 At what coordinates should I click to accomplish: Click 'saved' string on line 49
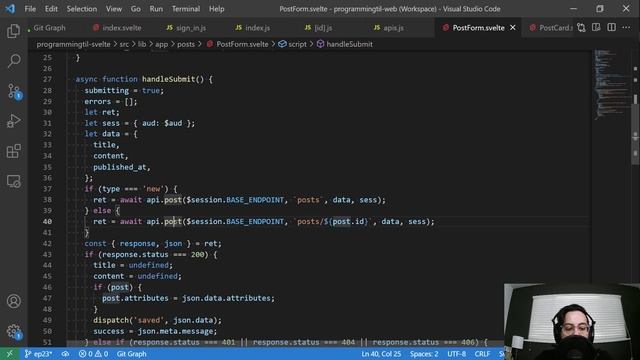[x=149, y=320]
